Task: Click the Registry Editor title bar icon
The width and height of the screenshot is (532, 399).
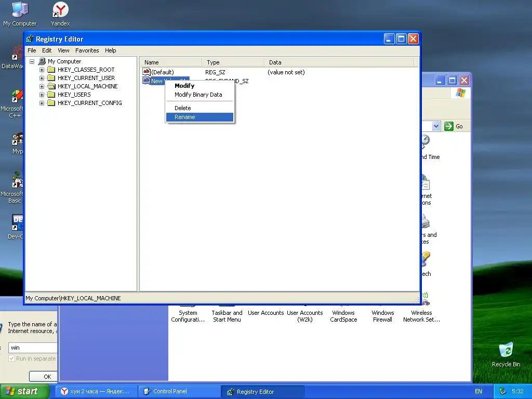Action: coord(30,39)
